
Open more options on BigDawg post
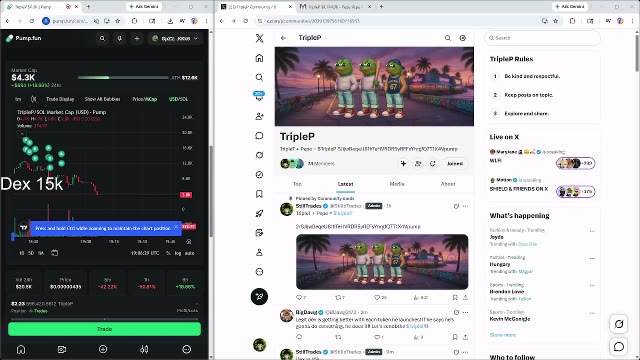(465, 312)
